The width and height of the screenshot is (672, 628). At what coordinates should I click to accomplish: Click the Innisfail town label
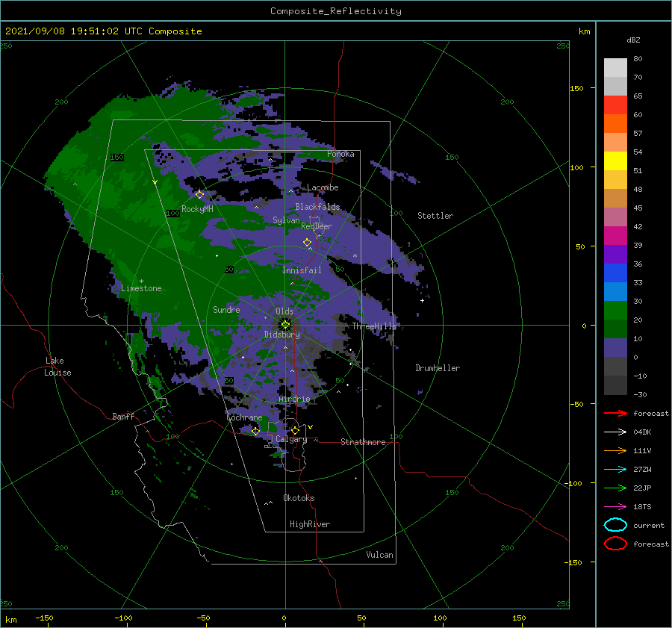click(302, 270)
